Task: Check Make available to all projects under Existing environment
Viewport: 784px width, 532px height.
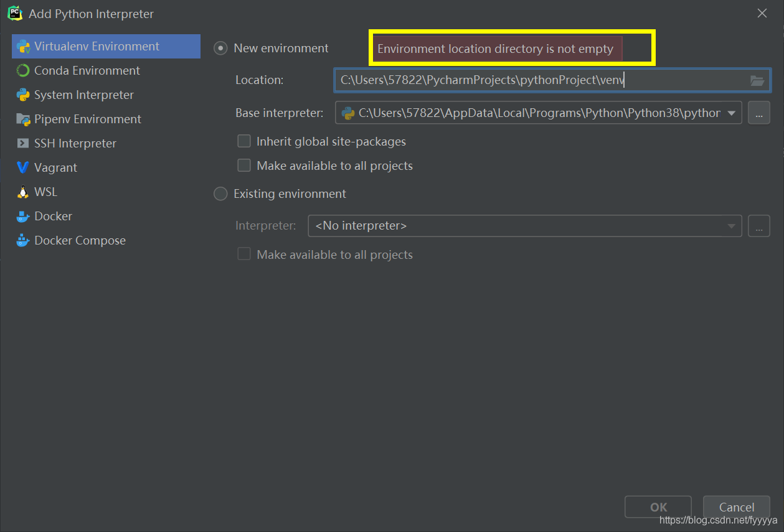Action: coord(244,254)
